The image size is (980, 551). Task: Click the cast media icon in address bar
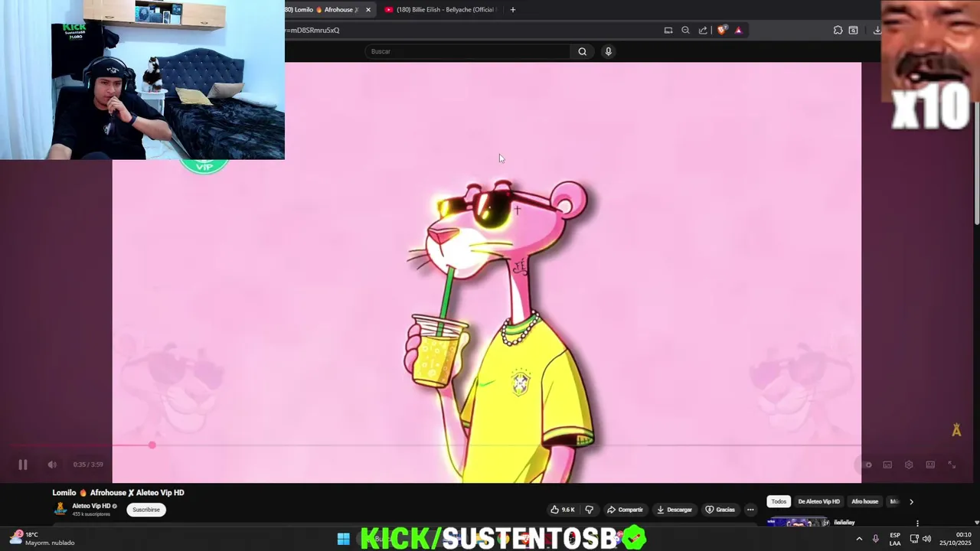668,30
